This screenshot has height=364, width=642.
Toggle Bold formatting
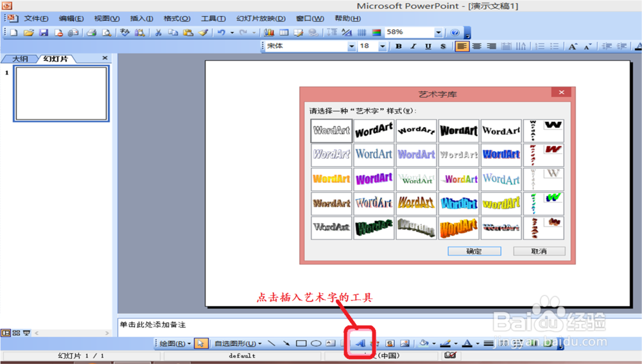399,46
